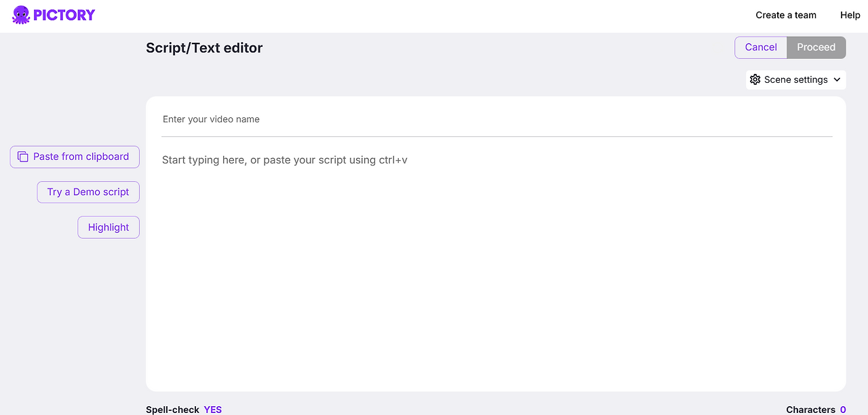Expand the Scene settings chevron arrow

tap(837, 79)
